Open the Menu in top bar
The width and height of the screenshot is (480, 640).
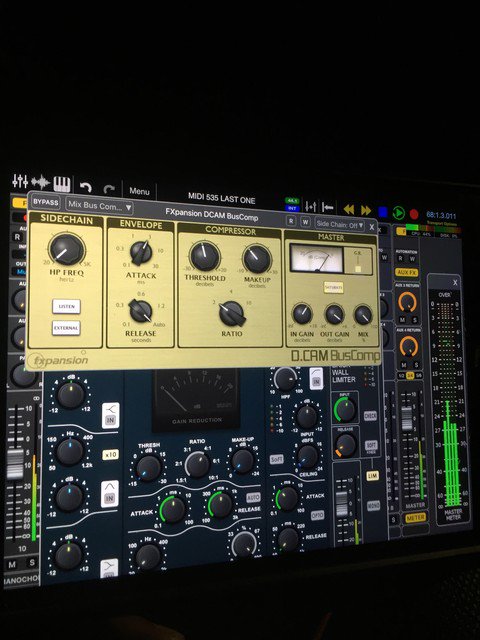[139, 191]
